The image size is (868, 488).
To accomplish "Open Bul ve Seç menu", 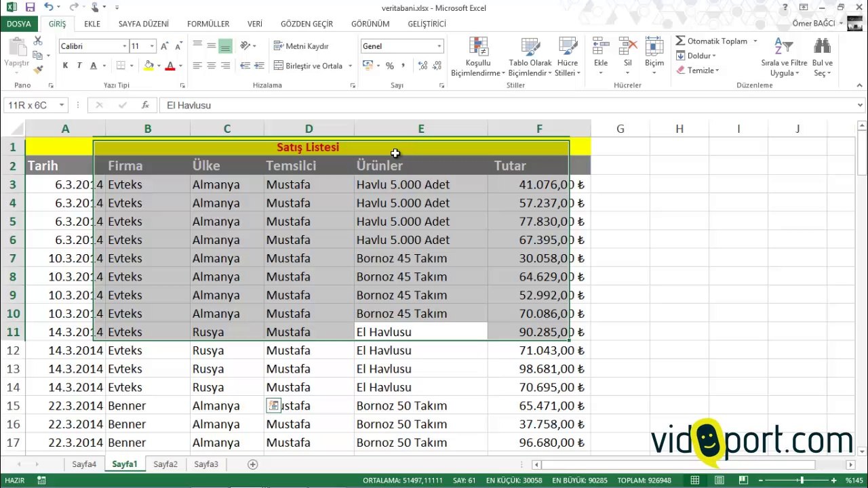I will (823, 57).
